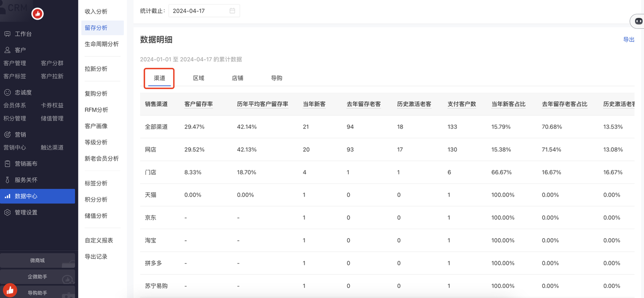Open 工作台 via its sidebar icon
The width and height of the screenshot is (644, 298).
click(8, 34)
